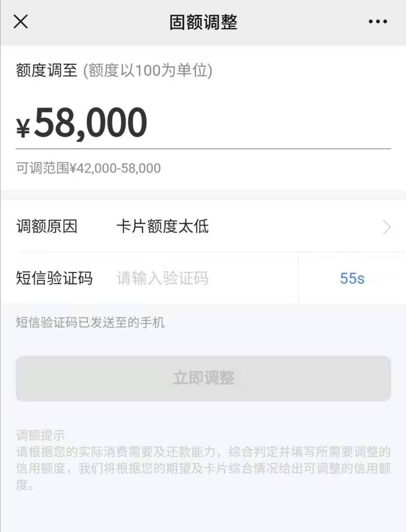Tap the 额度调至 heading label

[47, 70]
